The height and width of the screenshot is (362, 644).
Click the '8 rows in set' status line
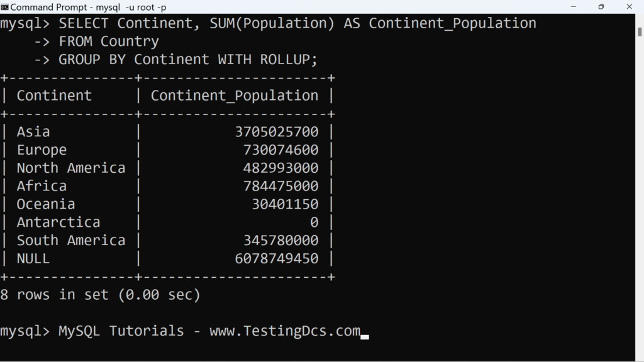click(100, 295)
